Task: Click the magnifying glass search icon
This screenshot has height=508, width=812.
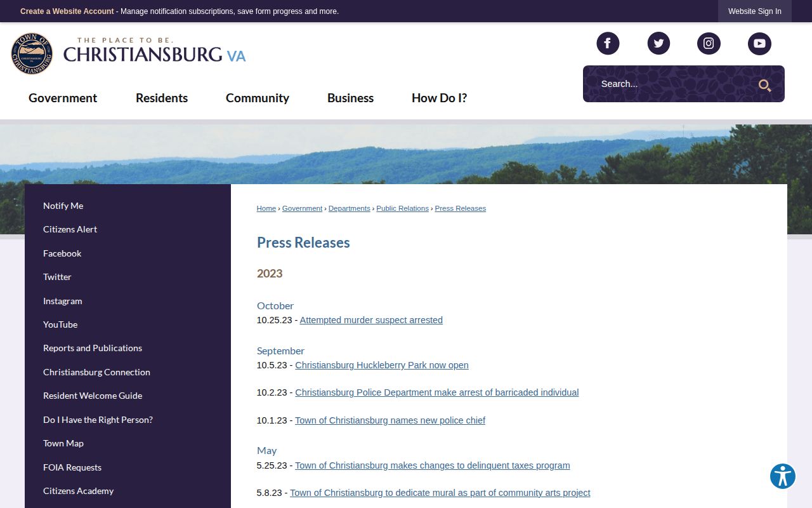Action: coord(764,85)
